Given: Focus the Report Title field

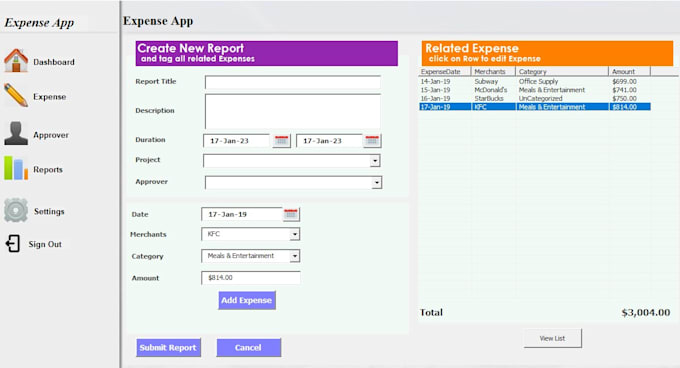Looking at the screenshot, I should click(x=293, y=82).
